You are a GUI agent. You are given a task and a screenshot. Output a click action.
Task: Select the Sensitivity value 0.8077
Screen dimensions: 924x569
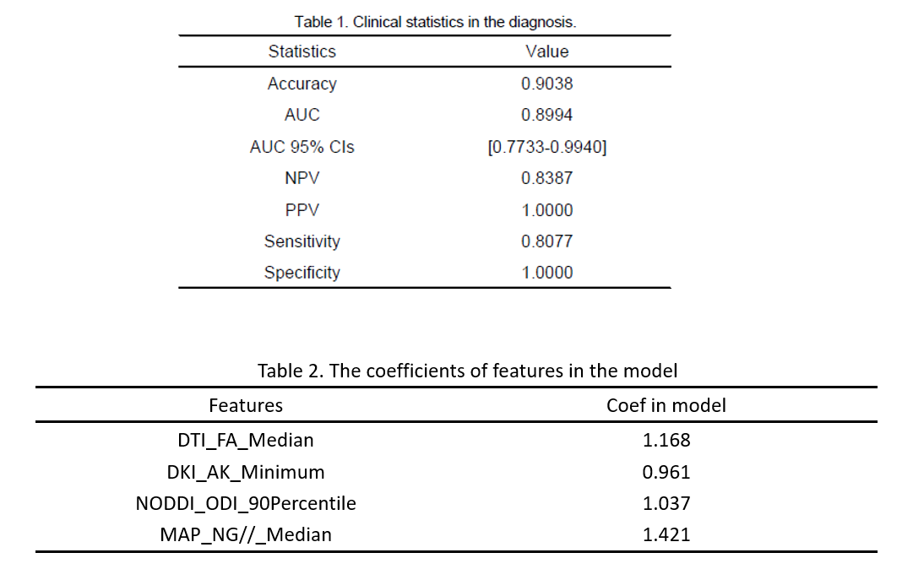click(546, 241)
